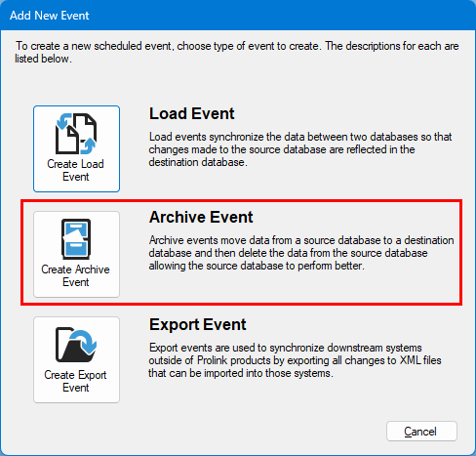Click the Load Event document-sync icon
This screenshot has width=476, height=456.
[x=76, y=134]
